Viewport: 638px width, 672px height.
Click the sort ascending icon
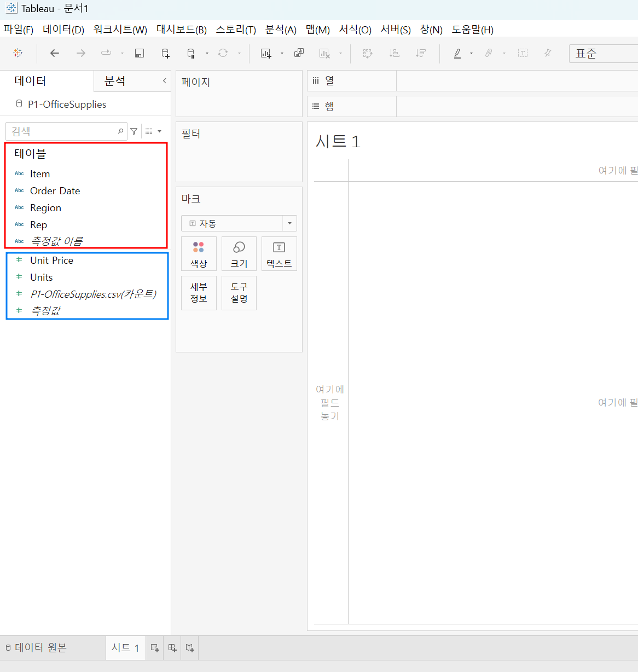point(394,53)
